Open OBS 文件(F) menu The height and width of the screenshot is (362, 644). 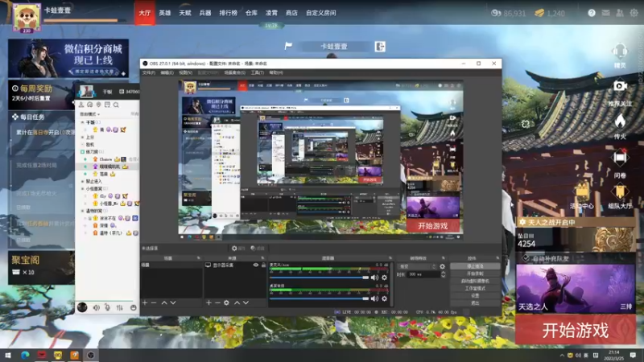click(149, 72)
